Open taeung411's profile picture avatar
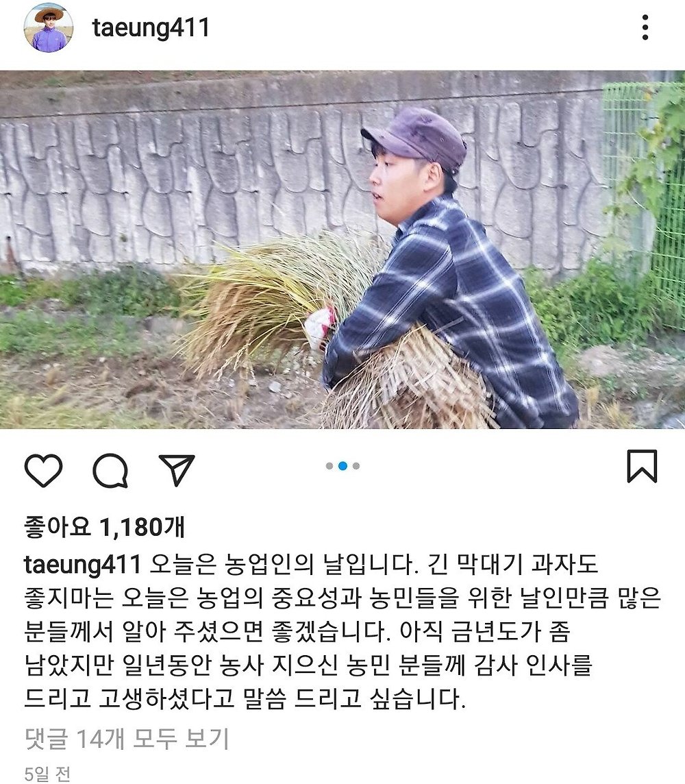The height and width of the screenshot is (784, 685). click(x=49, y=27)
